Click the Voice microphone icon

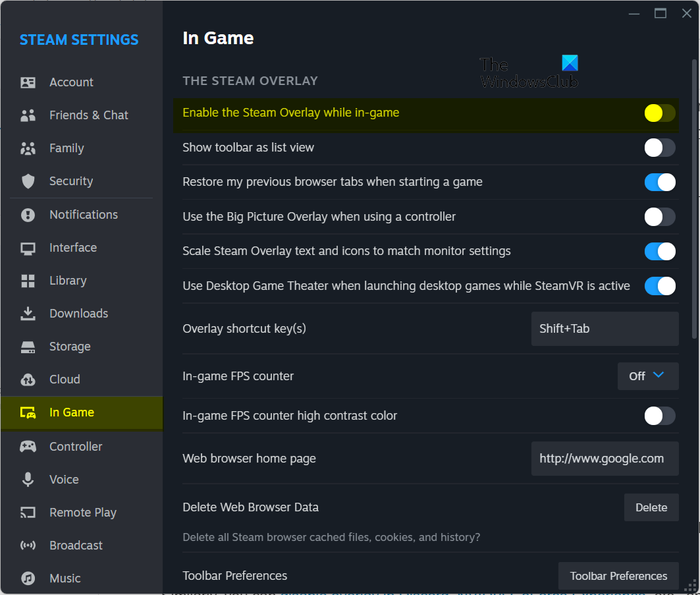click(x=28, y=480)
